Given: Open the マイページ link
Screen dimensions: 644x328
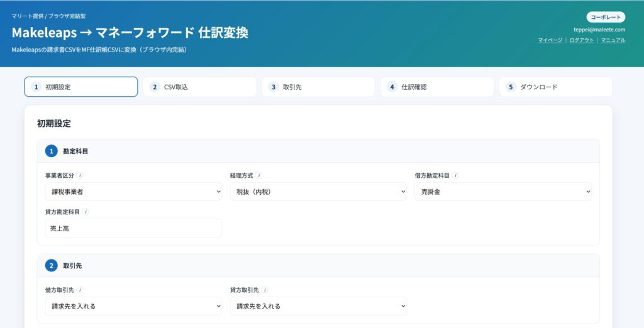Looking at the screenshot, I should [550, 40].
